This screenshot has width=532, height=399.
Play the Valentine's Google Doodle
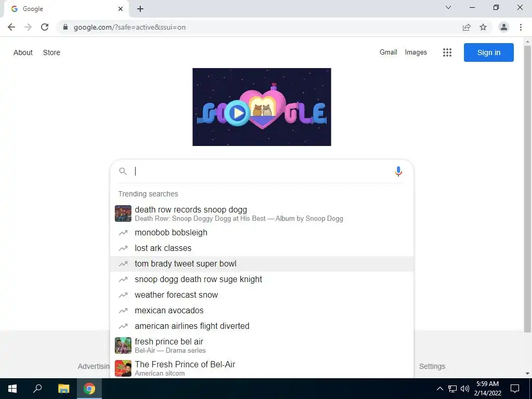pyautogui.click(x=237, y=113)
